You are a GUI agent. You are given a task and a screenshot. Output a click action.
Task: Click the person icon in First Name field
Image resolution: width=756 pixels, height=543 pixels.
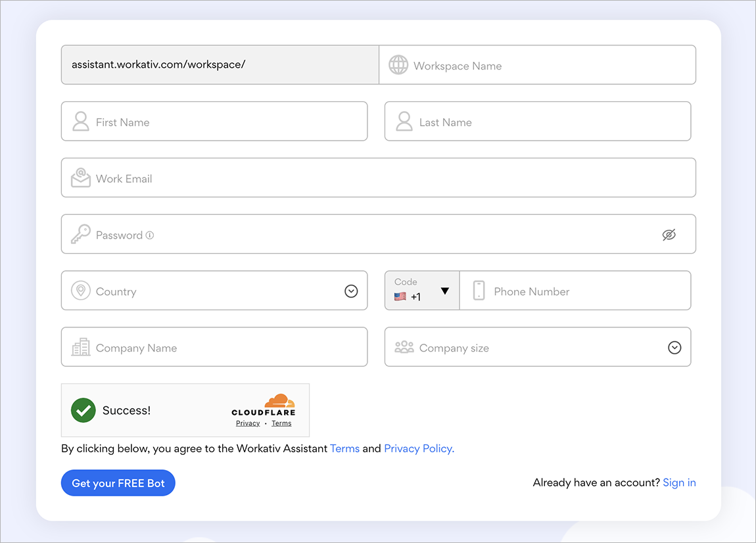coord(81,122)
